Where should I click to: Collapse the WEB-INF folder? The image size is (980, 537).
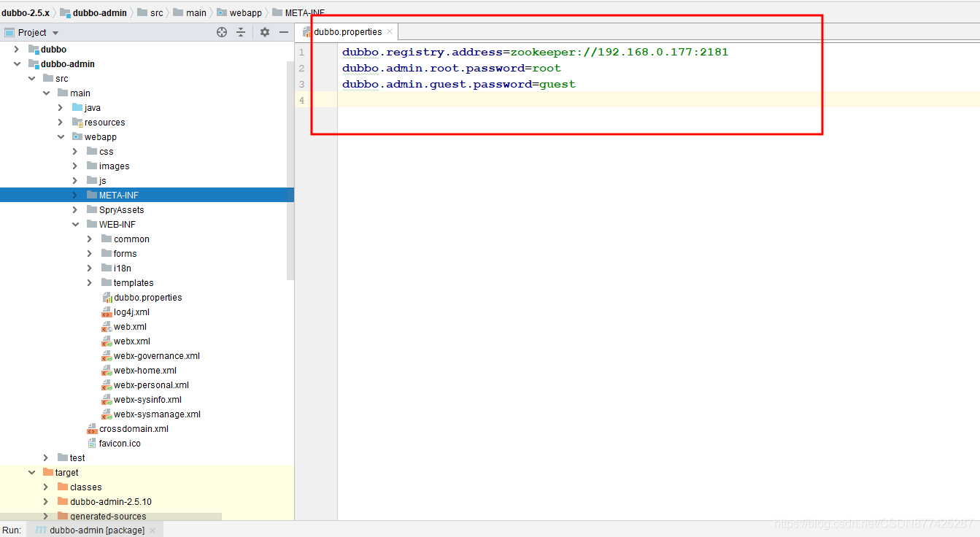pos(75,224)
